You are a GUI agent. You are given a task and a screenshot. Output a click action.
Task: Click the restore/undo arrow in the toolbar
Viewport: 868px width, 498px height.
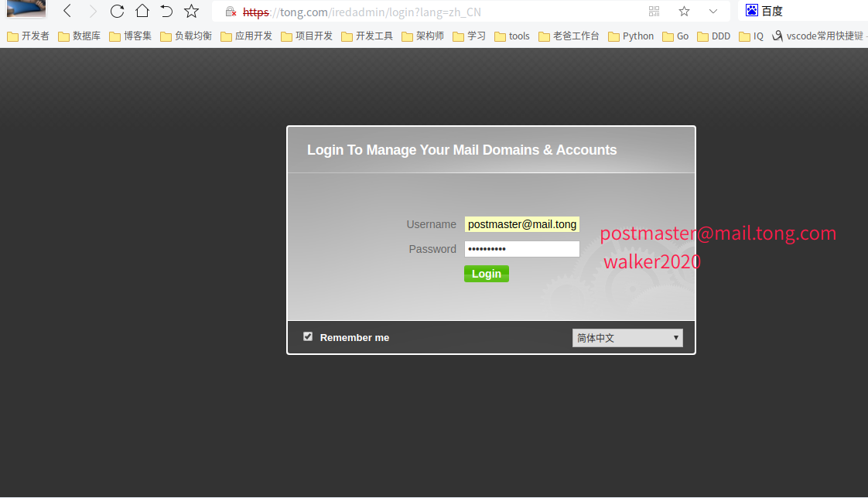click(x=166, y=11)
